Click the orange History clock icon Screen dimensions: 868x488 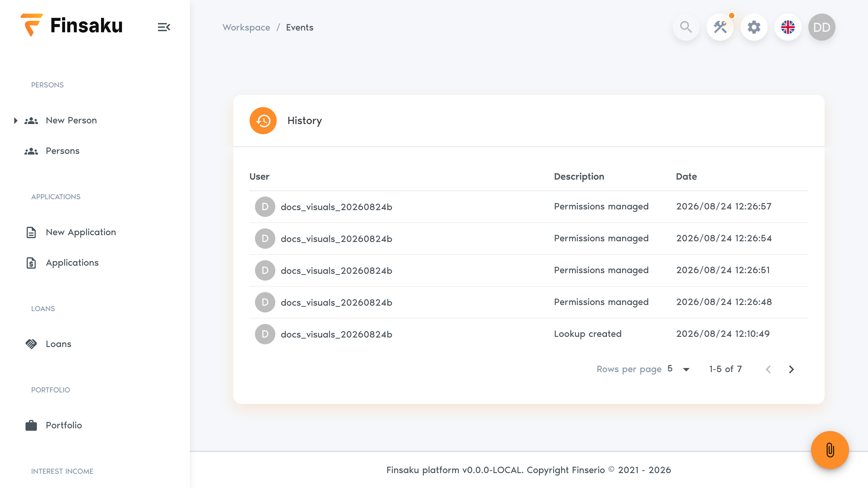click(x=263, y=121)
